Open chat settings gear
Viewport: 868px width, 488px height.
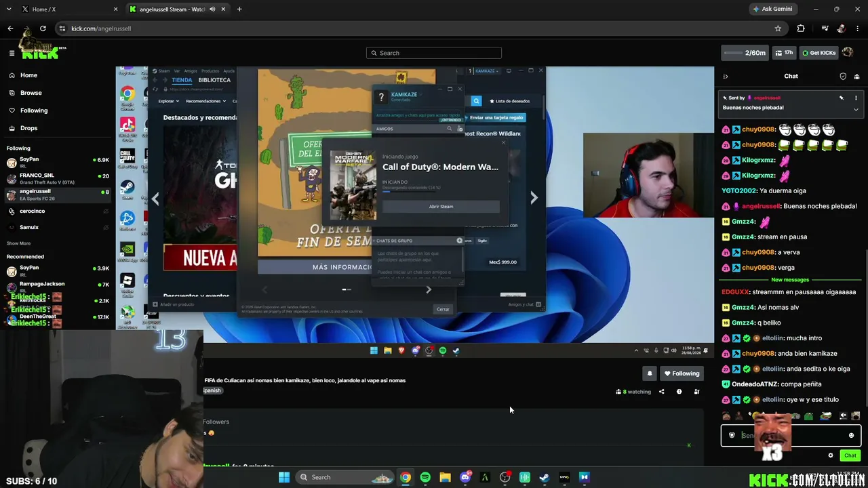point(831,455)
